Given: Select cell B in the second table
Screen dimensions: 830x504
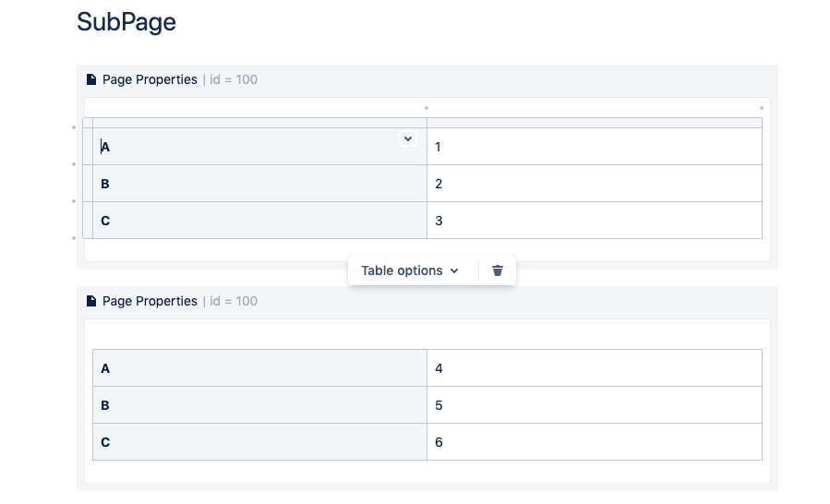Looking at the screenshot, I should point(260,405).
